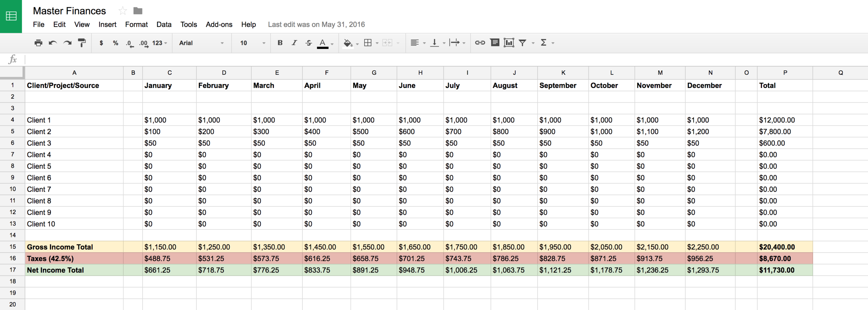Open the Format menu

tap(136, 24)
